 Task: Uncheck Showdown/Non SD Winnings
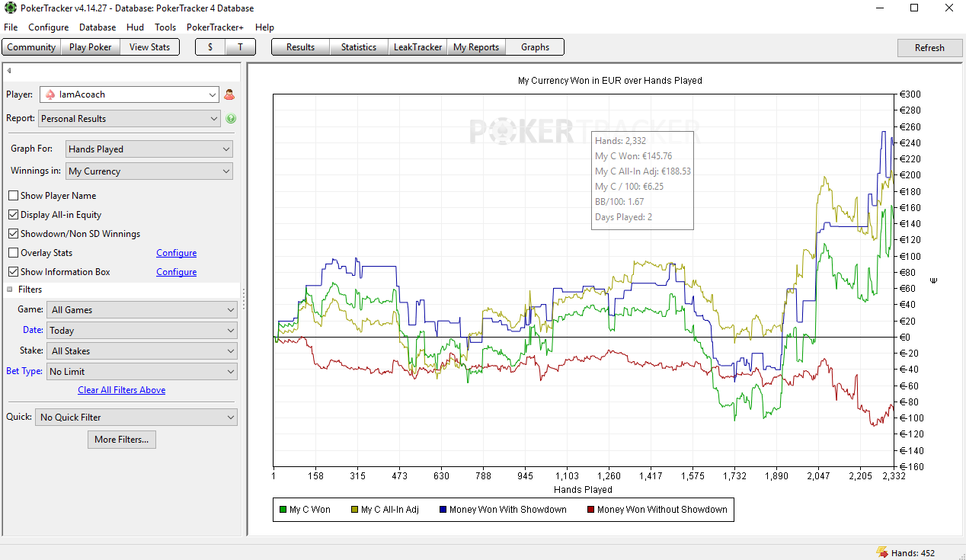pyautogui.click(x=14, y=234)
